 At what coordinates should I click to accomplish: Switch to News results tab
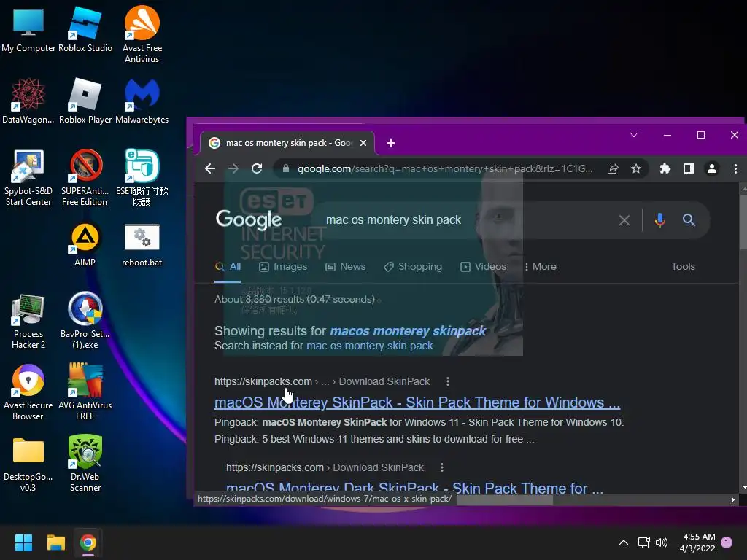click(345, 267)
